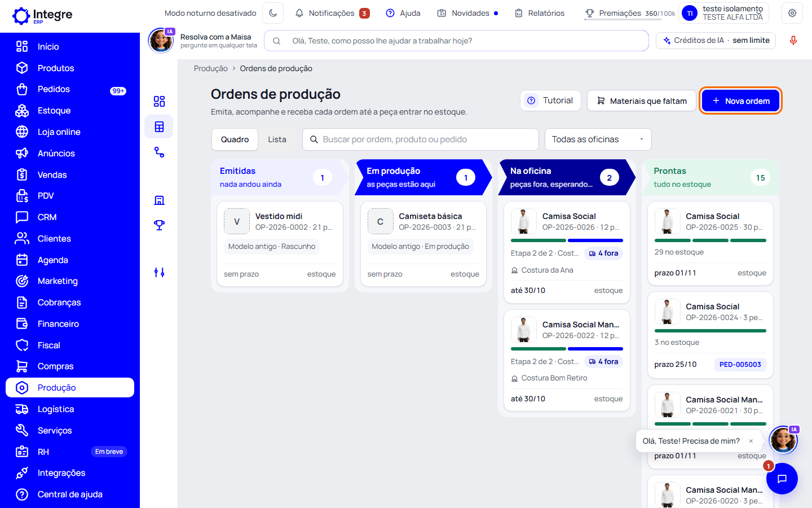Screen dimensions: 812x508
Task: Click the Créditos de IA button
Action: tap(716, 41)
